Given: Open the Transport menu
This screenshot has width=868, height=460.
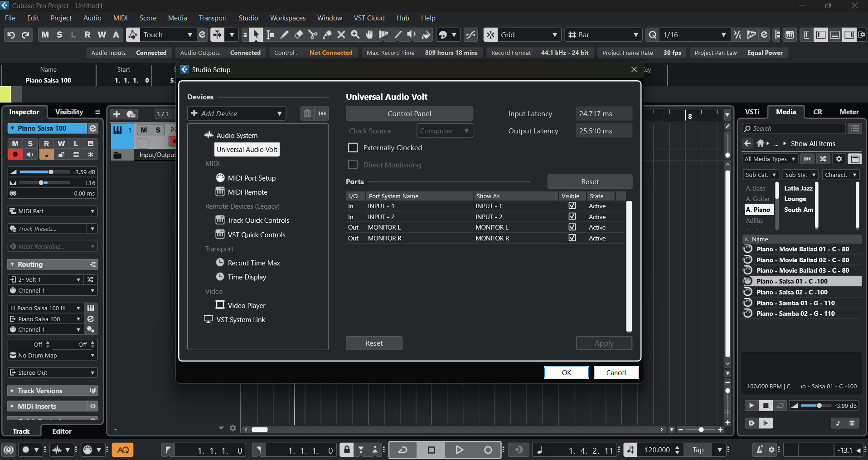Looking at the screenshot, I should tap(213, 18).
